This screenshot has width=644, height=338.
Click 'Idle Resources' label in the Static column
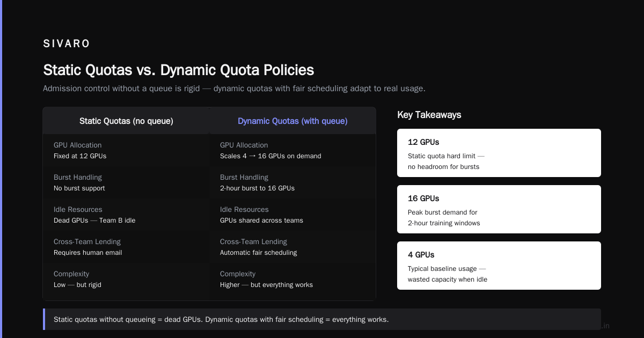(78, 210)
